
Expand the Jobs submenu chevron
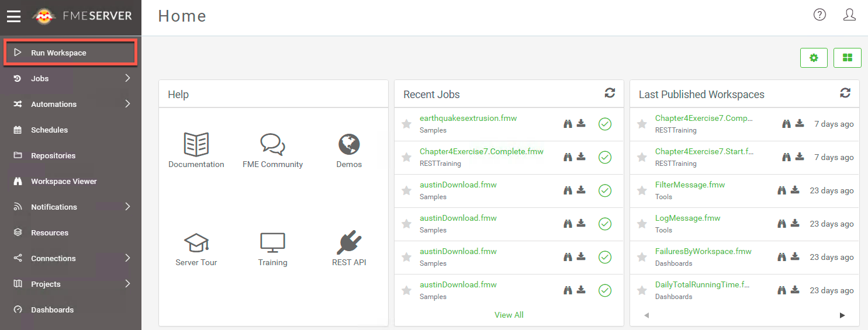[x=127, y=78]
